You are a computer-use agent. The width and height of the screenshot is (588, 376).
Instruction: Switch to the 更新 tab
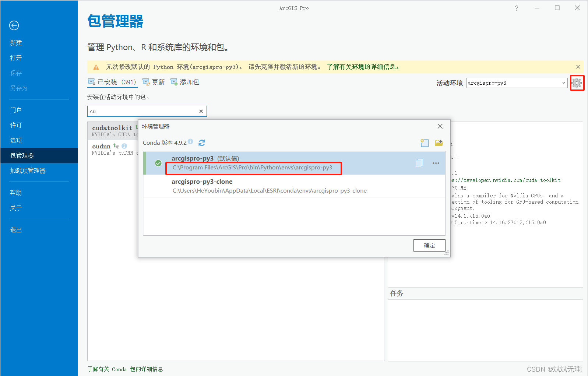(x=154, y=82)
